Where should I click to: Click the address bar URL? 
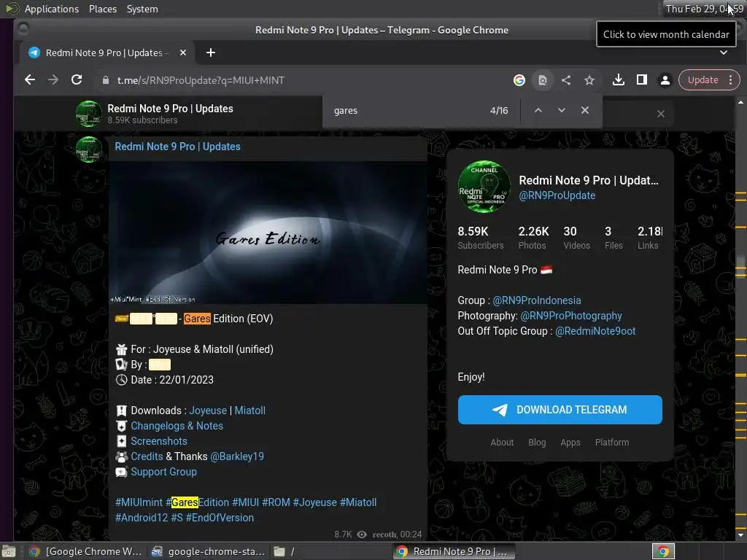click(201, 80)
